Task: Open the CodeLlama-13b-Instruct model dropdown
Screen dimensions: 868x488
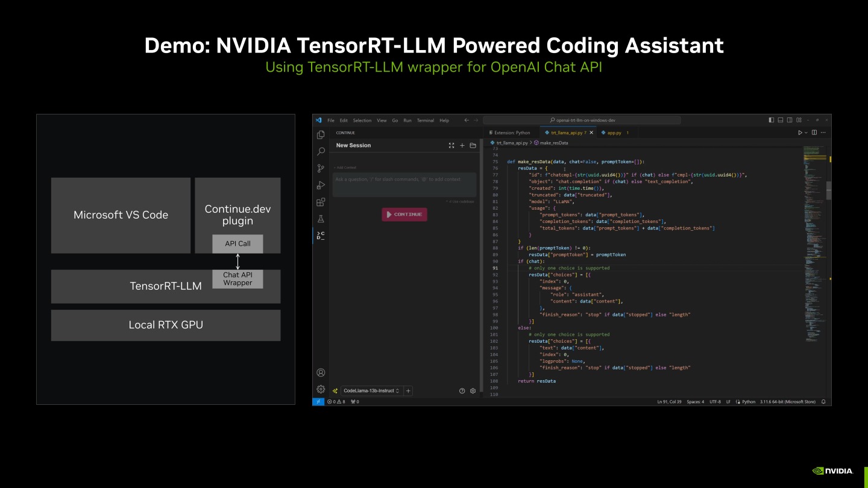Action: (372, 391)
